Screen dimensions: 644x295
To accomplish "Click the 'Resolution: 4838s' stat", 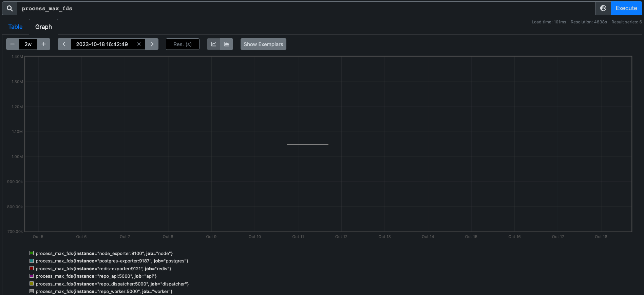I will coord(589,22).
